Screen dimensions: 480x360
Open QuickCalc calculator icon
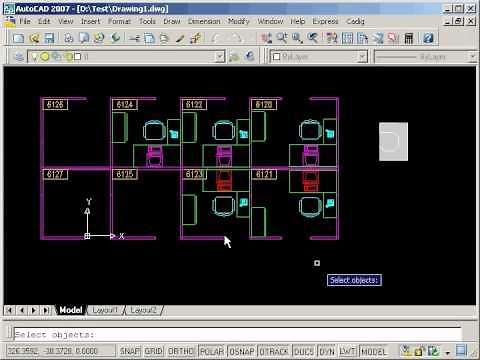point(409,38)
